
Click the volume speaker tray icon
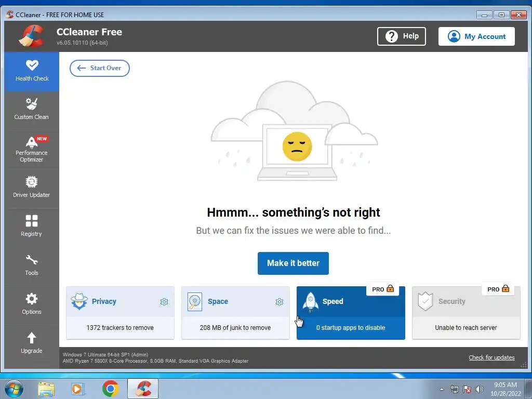[x=480, y=389]
